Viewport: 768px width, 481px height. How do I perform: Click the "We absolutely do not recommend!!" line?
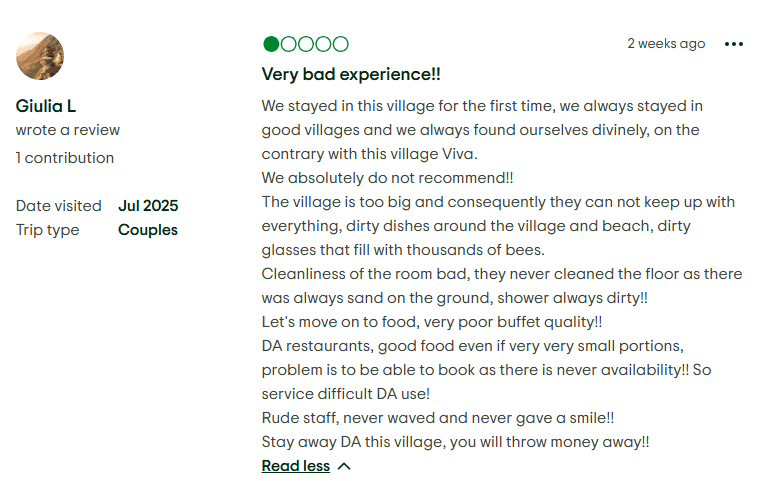click(x=387, y=178)
